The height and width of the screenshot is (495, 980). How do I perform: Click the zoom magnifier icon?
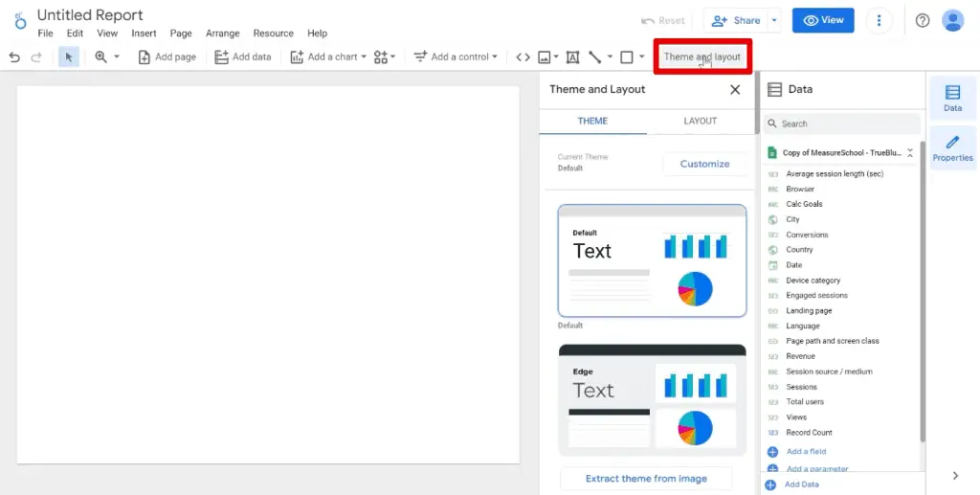pos(100,56)
